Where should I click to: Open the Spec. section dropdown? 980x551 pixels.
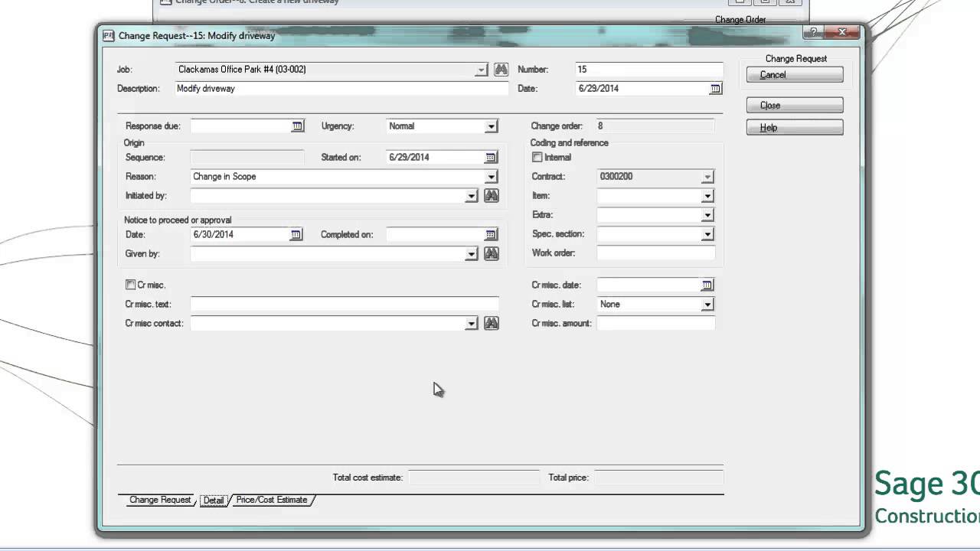click(707, 234)
